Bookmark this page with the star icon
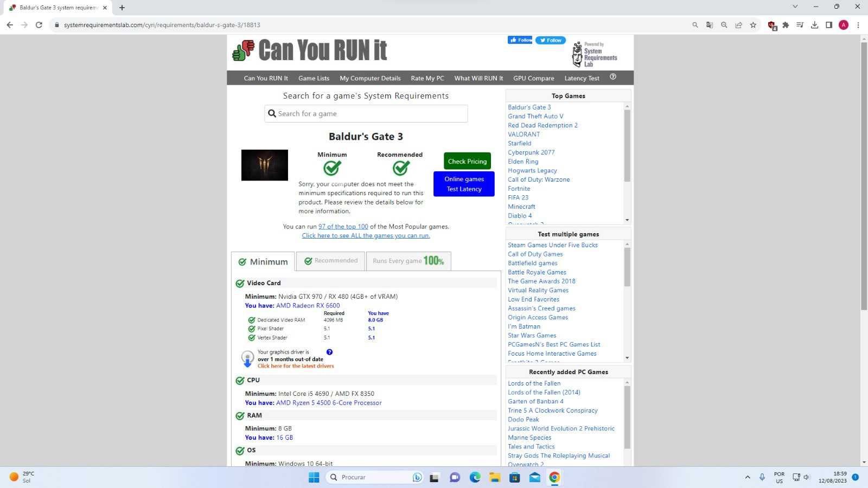 (753, 25)
